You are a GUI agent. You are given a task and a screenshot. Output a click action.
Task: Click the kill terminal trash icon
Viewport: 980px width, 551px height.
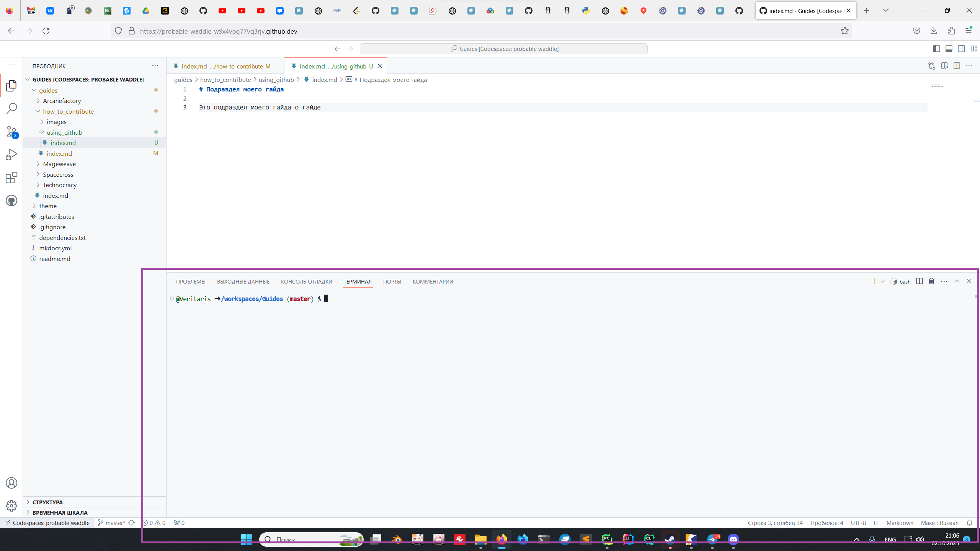[931, 281]
